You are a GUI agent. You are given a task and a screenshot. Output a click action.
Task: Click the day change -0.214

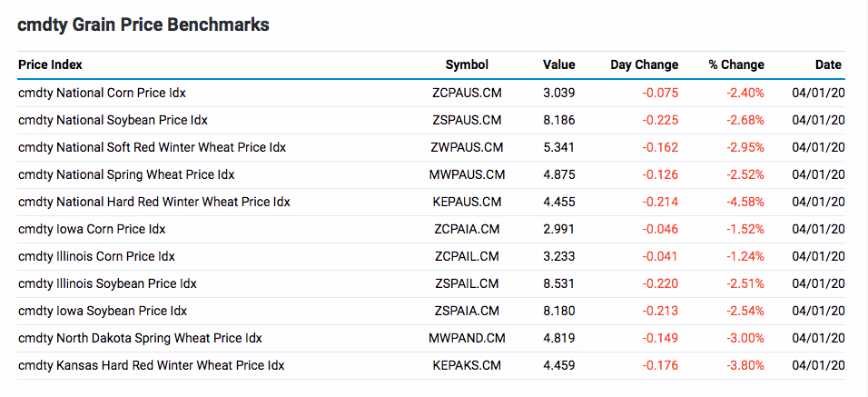(660, 202)
